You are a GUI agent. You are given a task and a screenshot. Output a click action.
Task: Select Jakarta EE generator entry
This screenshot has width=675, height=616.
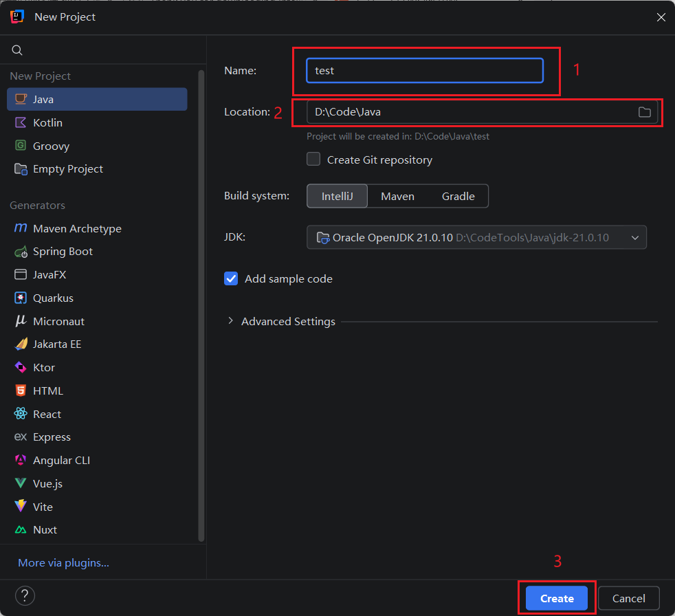tap(98, 344)
